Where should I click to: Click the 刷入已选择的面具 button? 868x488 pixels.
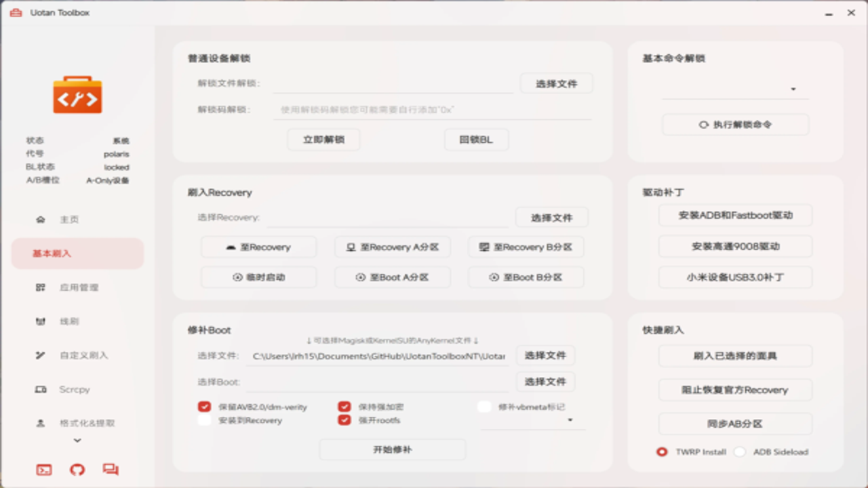click(735, 356)
